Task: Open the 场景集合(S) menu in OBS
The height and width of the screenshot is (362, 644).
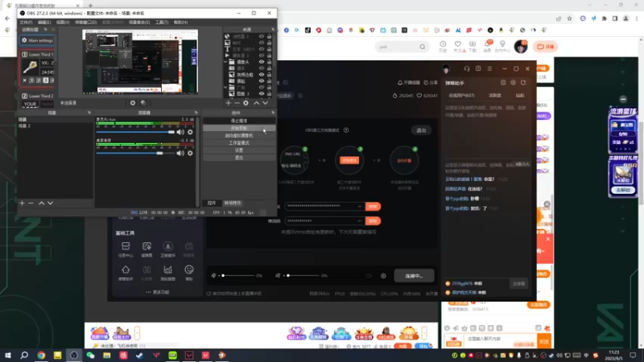Action: tap(139, 23)
